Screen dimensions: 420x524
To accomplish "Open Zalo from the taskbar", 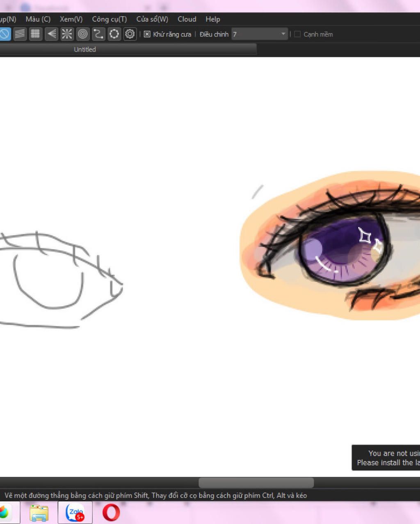I will pyautogui.click(x=75, y=513).
